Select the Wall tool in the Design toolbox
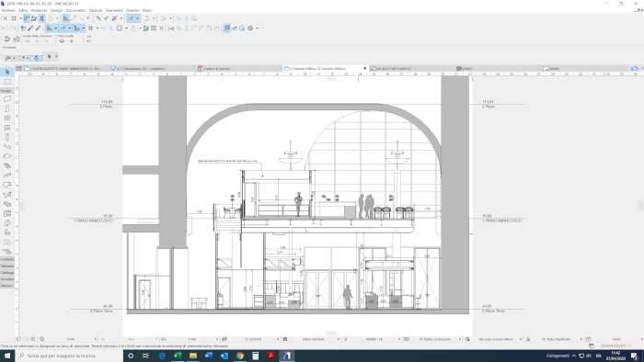The height and width of the screenshot is (362, 644). tap(7, 99)
